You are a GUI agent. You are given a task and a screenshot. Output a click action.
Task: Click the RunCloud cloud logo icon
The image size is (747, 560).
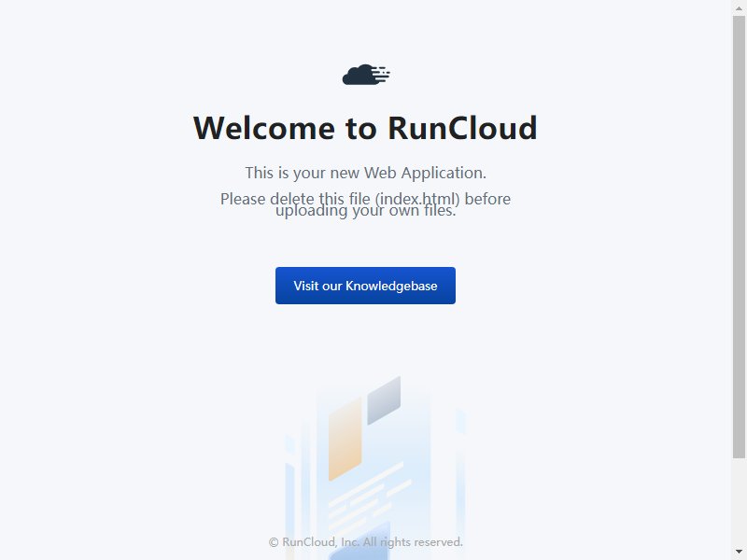click(x=366, y=75)
